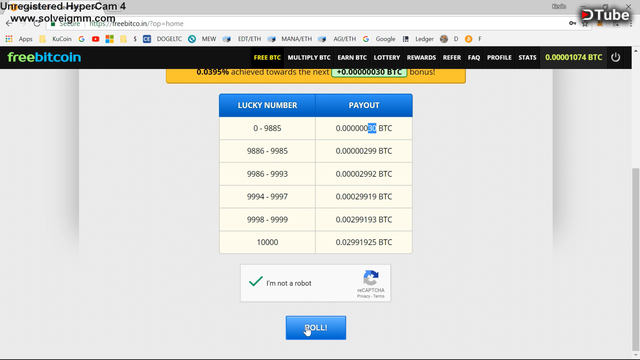640x360 pixels.
Task: Click the 0.02991925 BTC jackpot cell
Action: (364, 242)
